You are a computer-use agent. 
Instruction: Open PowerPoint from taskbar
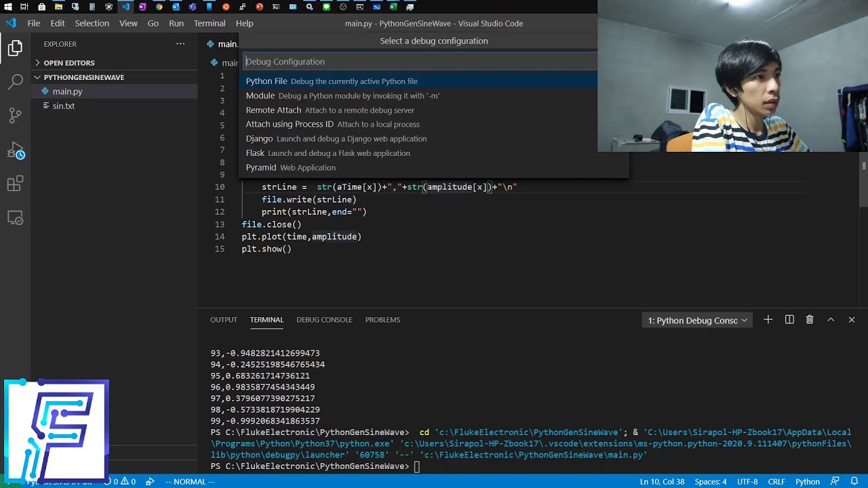260,7
